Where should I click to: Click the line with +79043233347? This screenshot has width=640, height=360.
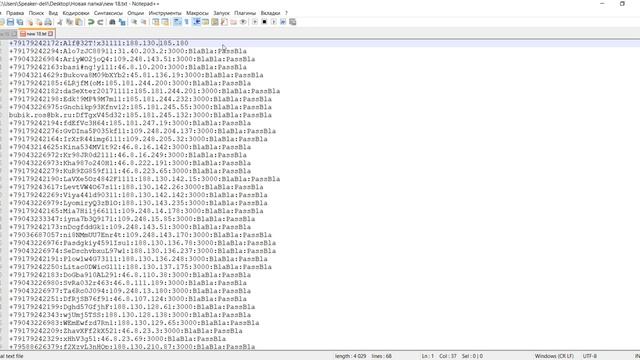coord(132,219)
